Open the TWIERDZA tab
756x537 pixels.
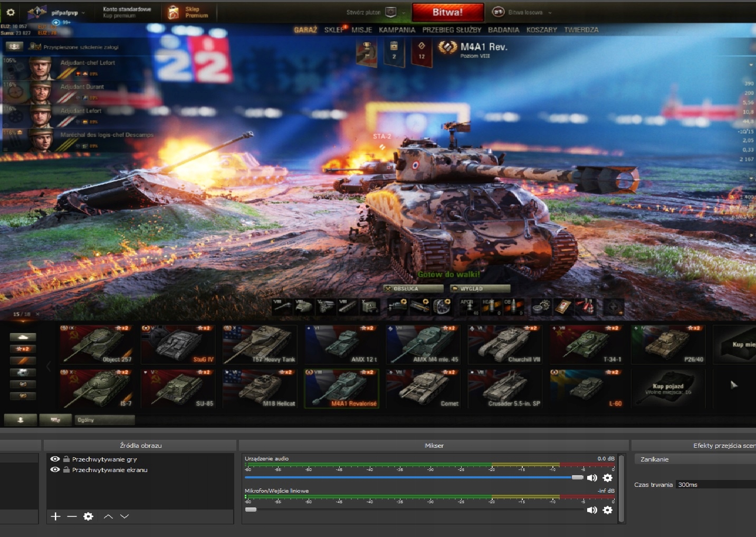point(581,30)
